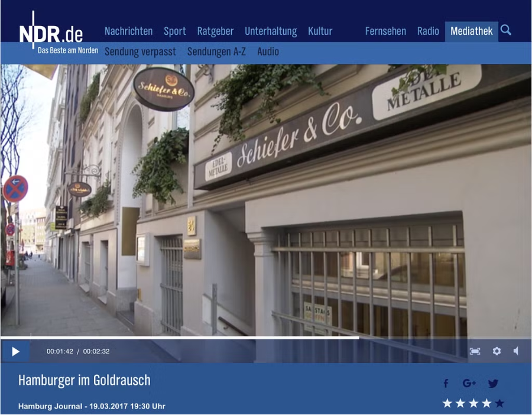The height and width of the screenshot is (415, 532).
Task: Click the Audio link
Action: pos(268,51)
